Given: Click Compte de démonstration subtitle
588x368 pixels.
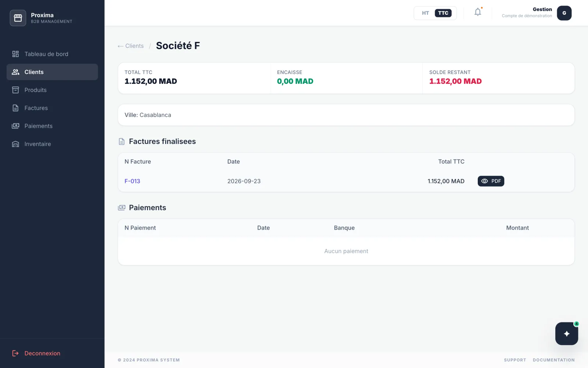Looking at the screenshot, I should 527,16.
